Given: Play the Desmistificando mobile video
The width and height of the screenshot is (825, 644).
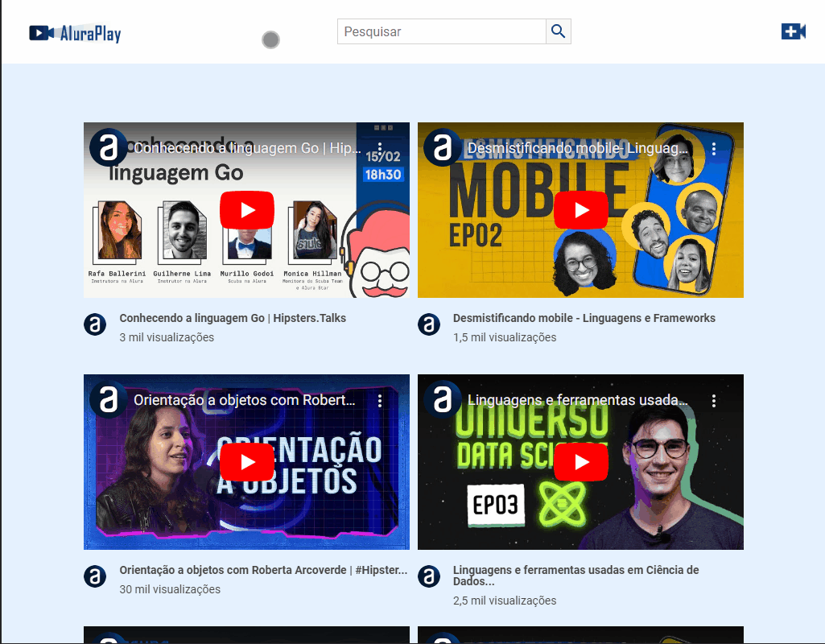Looking at the screenshot, I should (581, 210).
